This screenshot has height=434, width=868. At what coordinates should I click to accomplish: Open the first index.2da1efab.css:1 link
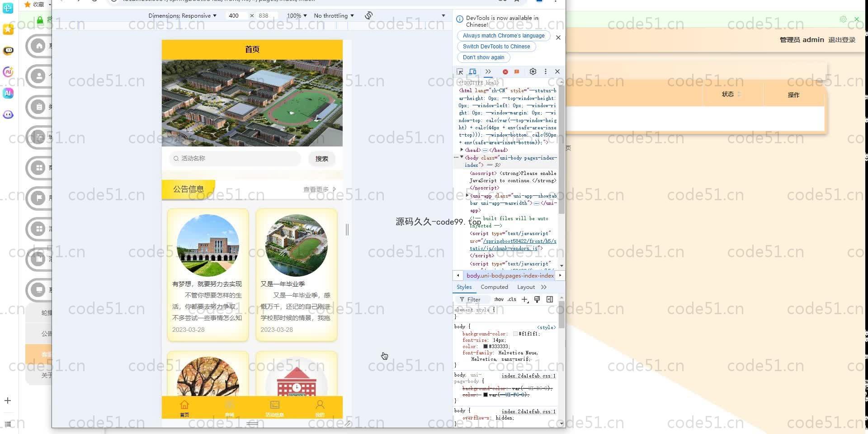point(528,376)
